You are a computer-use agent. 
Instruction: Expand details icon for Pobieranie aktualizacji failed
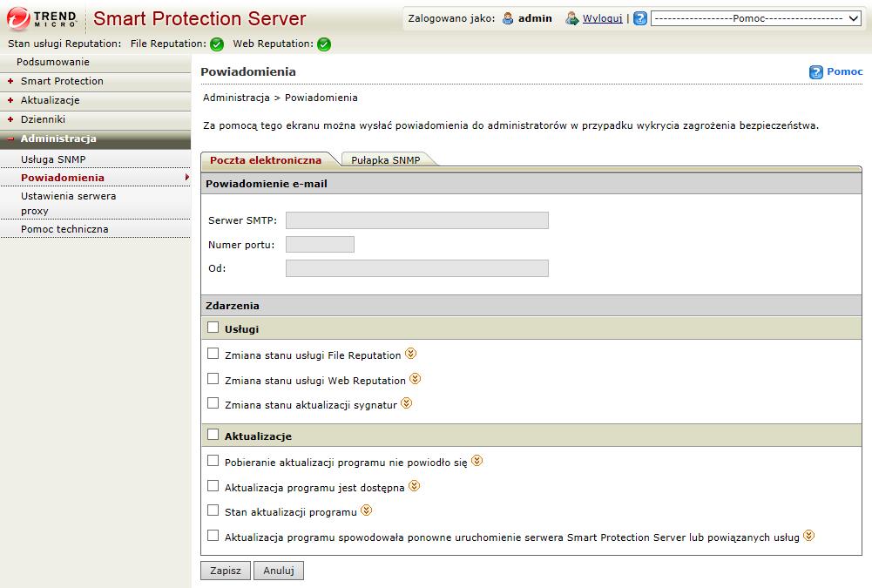[477, 461]
